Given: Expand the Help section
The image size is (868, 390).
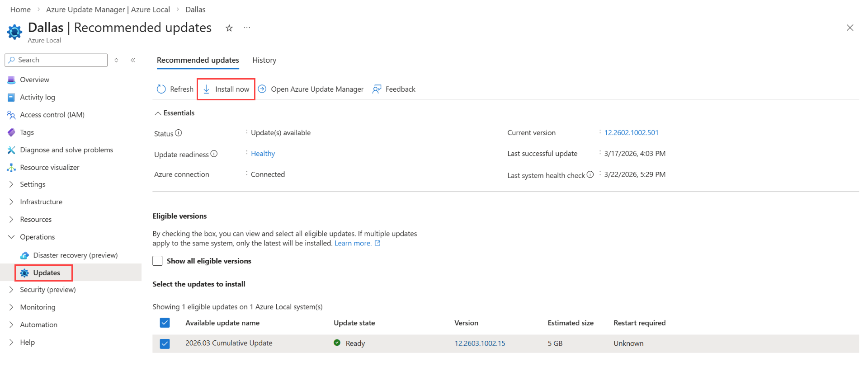Looking at the screenshot, I should (11, 343).
